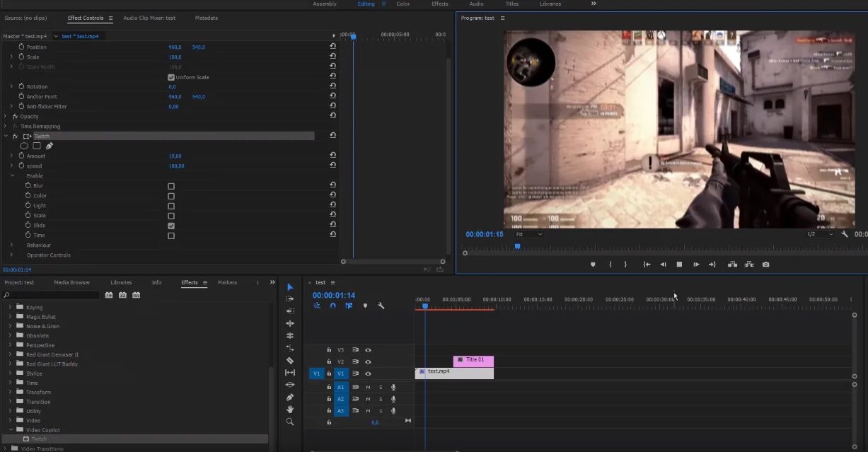868x452 pixels.
Task: Select the Razor tool
Action: pyautogui.click(x=290, y=360)
